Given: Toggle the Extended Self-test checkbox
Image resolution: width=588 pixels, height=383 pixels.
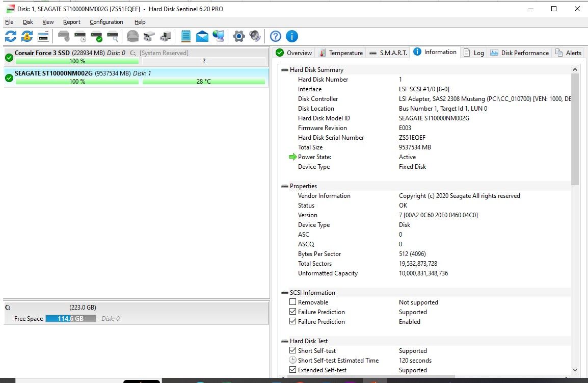Looking at the screenshot, I should tap(293, 370).
